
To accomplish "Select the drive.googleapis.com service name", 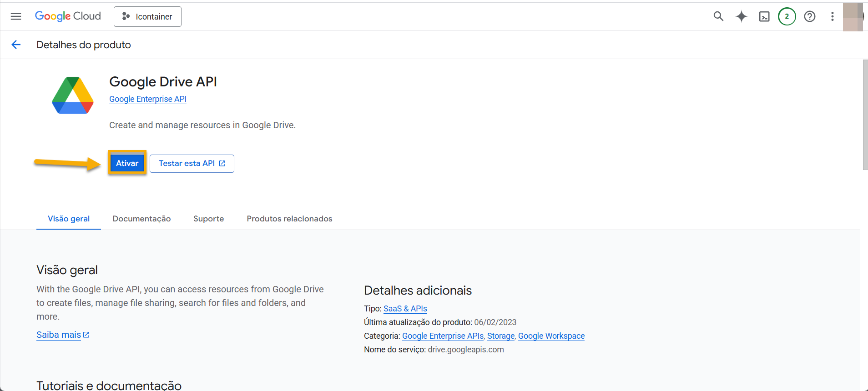I will 466,350.
